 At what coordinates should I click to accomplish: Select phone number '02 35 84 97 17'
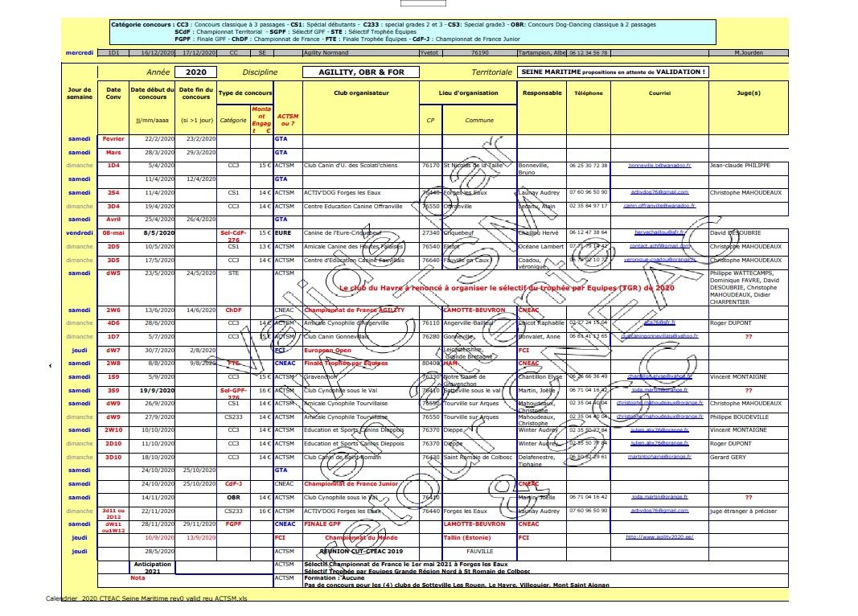pyautogui.click(x=589, y=206)
